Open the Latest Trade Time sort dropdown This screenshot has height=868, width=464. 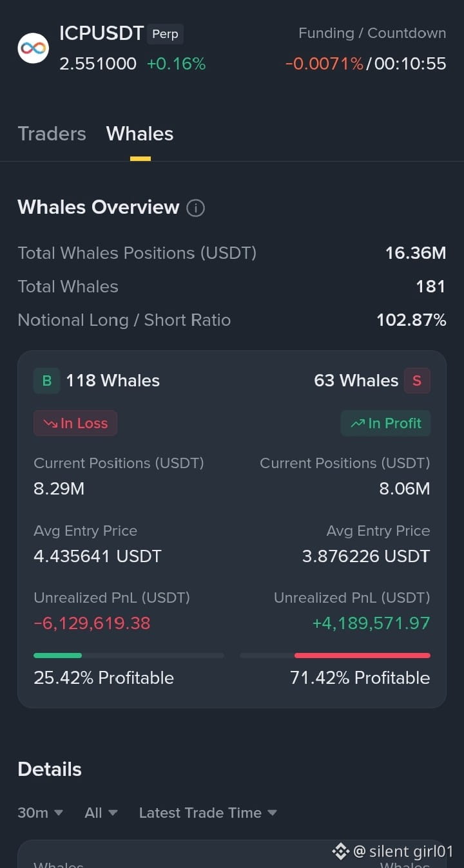[208, 813]
